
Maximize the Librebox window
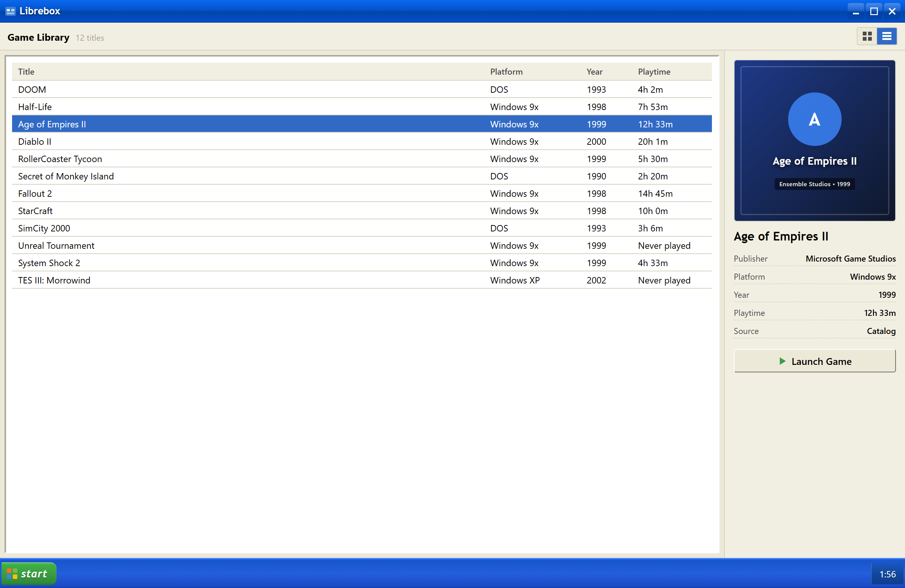pyautogui.click(x=874, y=11)
